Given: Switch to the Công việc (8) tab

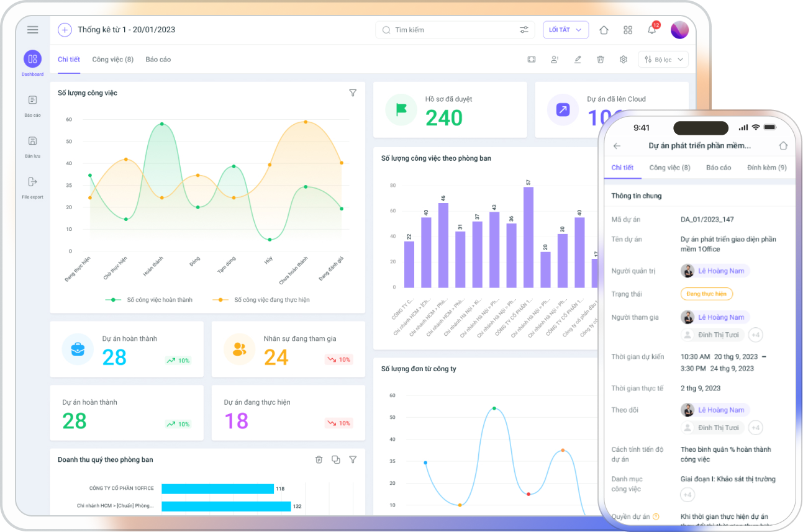Looking at the screenshot, I should coord(113,60).
